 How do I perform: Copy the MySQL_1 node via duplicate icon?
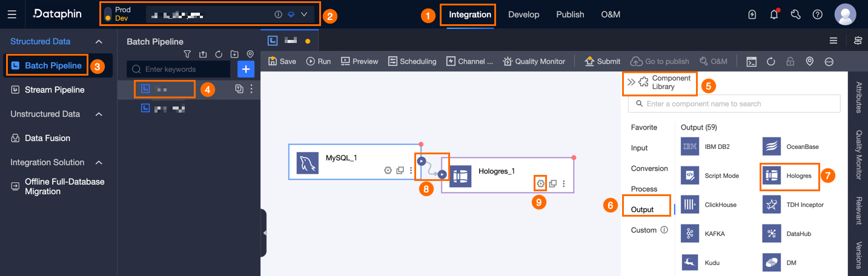400,171
